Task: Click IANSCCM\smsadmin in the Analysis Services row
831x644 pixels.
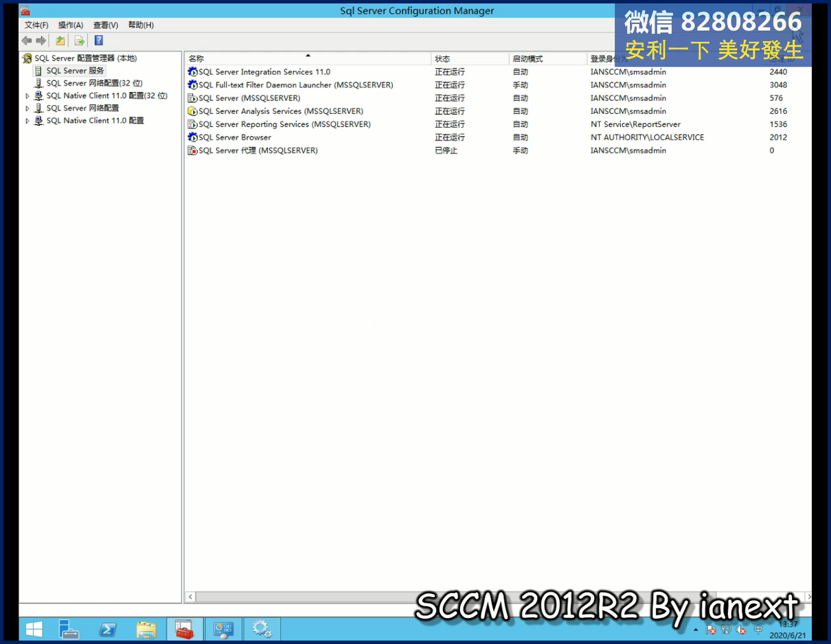Action: point(628,111)
